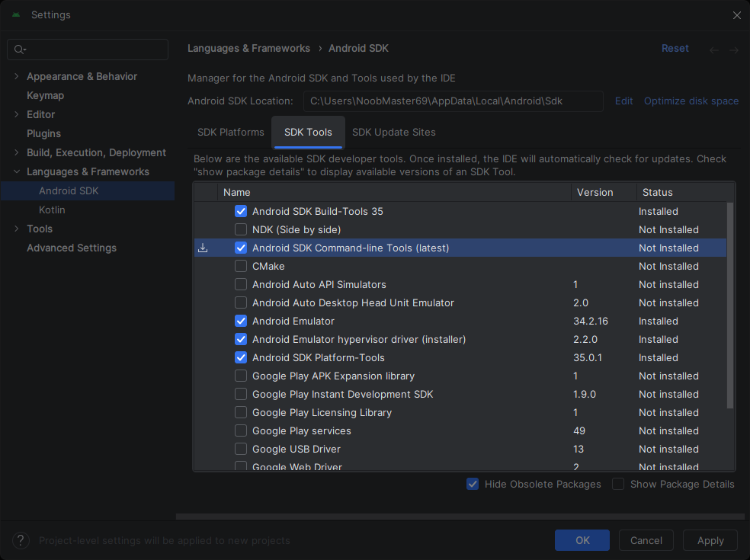Check Google USB Driver

[241, 449]
